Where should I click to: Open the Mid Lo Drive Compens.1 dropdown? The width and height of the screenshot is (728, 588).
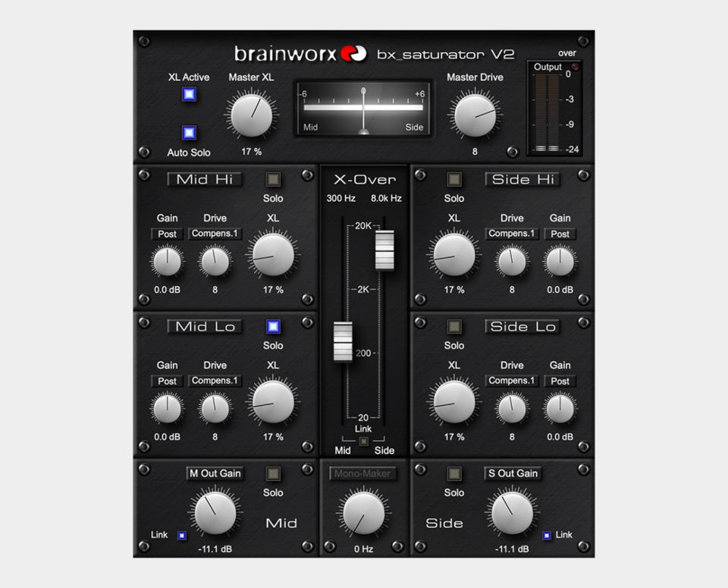tap(215, 381)
